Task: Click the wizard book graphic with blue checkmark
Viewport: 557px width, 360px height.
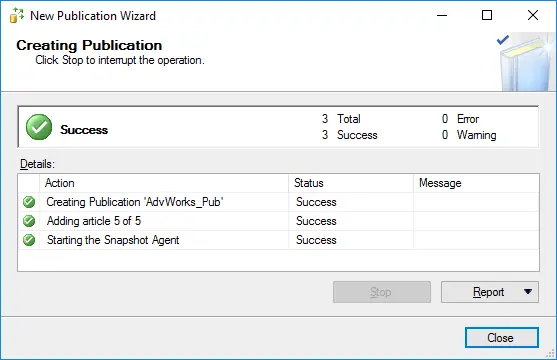Action: pos(525,63)
